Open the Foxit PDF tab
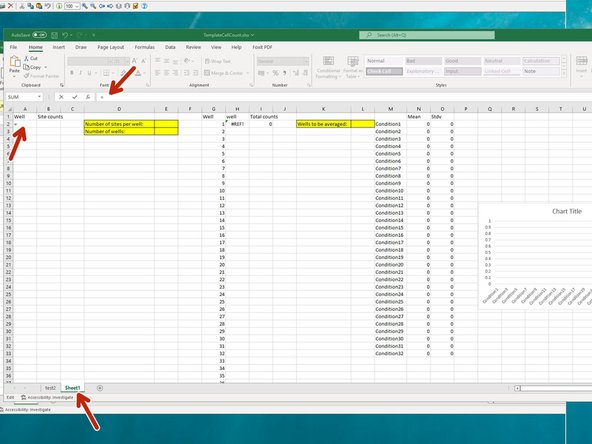The image size is (592, 444). tap(262, 47)
